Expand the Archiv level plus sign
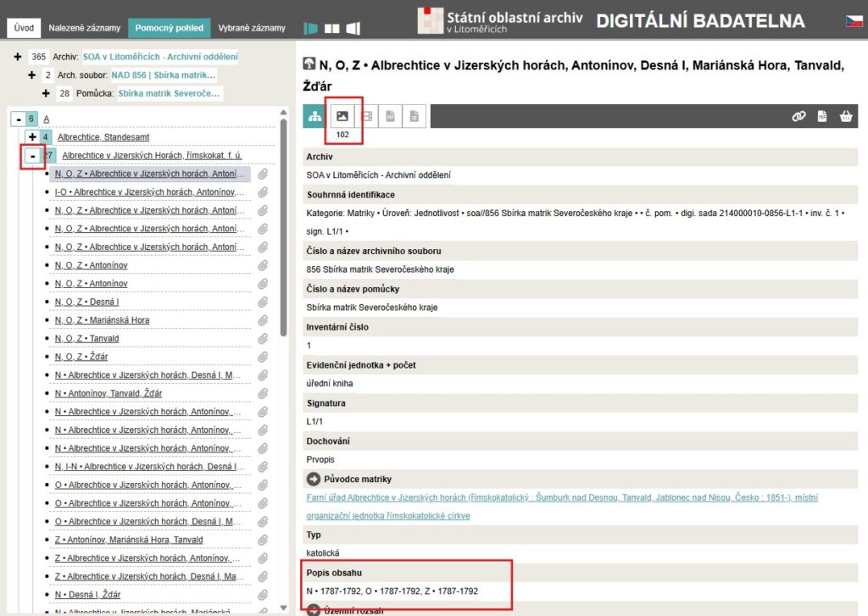This screenshot has height=616, width=868. (18, 57)
